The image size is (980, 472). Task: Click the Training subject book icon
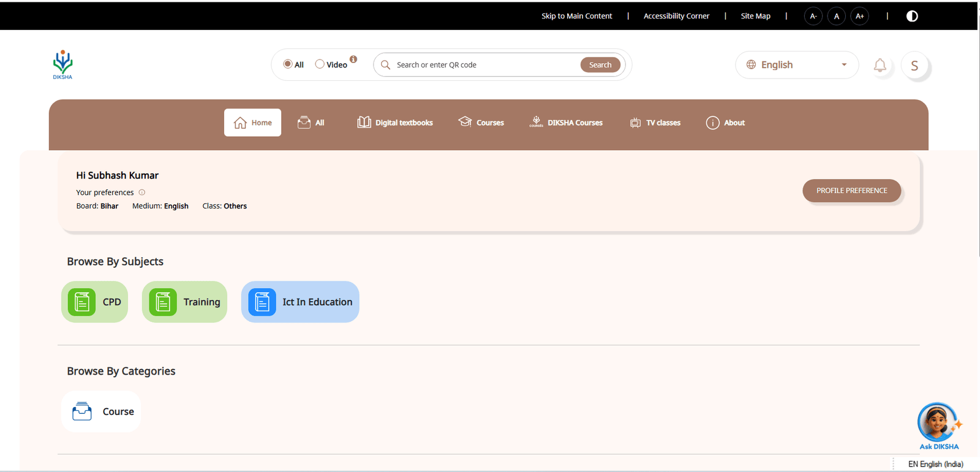[163, 302]
